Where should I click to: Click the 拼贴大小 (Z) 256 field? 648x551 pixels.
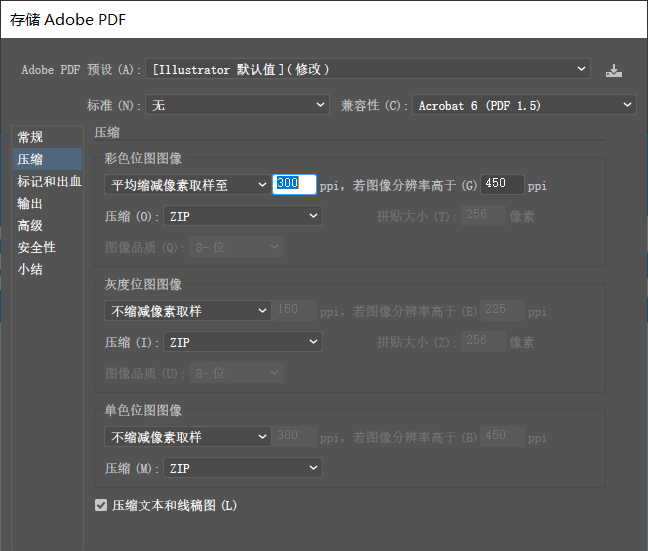[x=483, y=341]
